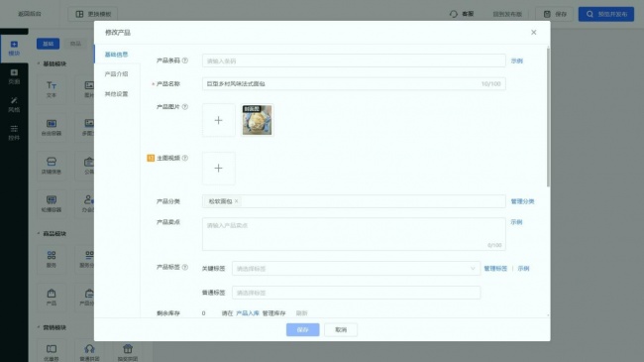Viewport: 644px width, 362px height.
Task: Click the 管理标签 link
Action: click(495, 268)
